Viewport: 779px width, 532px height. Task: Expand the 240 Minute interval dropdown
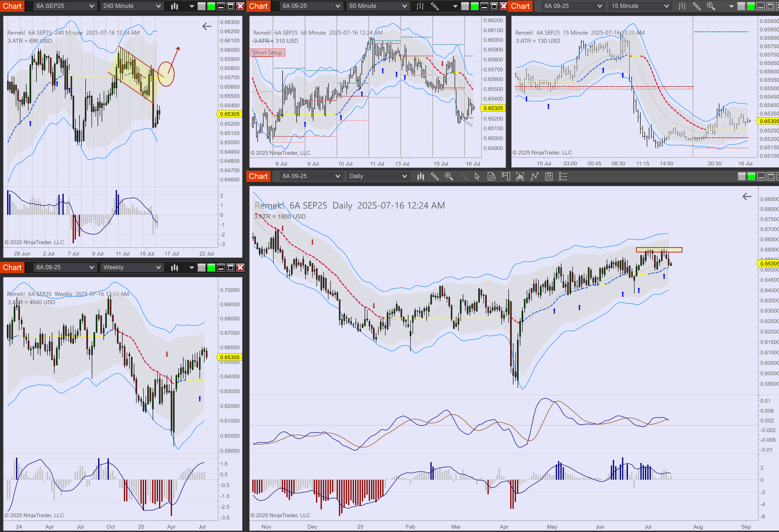(132, 6)
